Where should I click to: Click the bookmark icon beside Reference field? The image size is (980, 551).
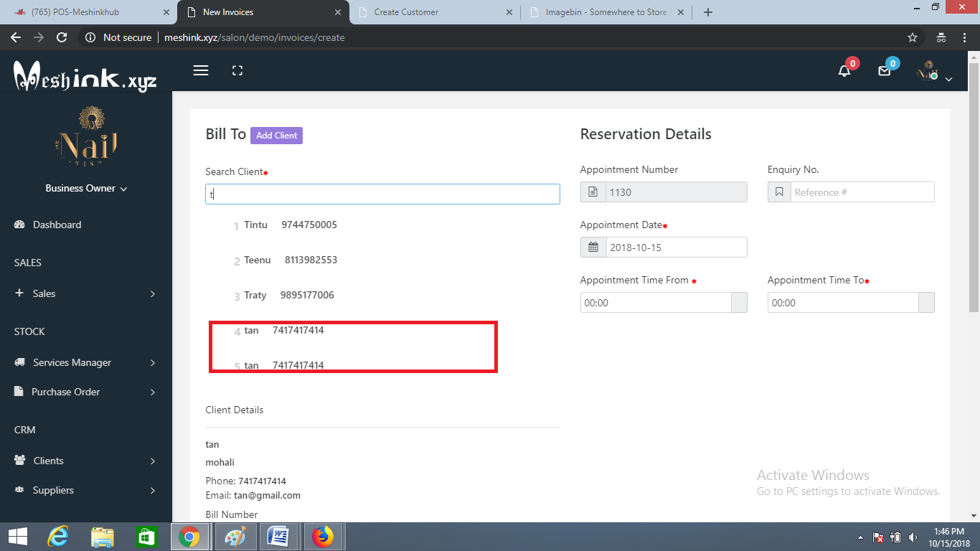[779, 192]
